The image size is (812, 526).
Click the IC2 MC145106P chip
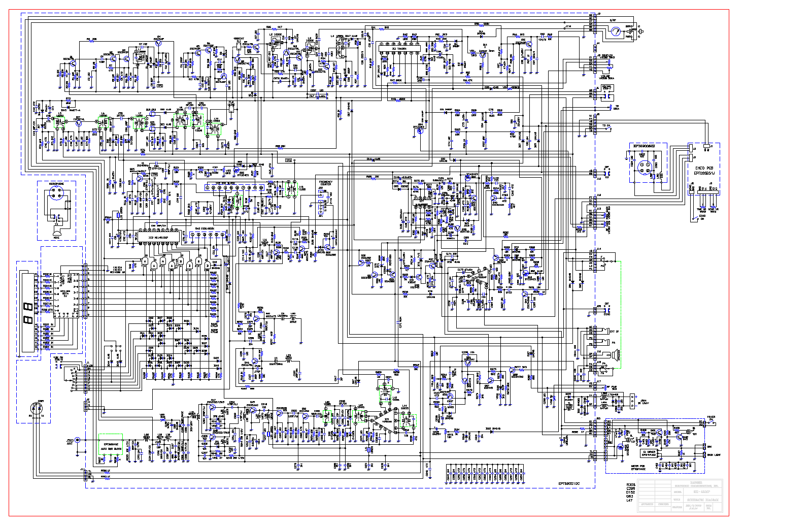coord(158,237)
